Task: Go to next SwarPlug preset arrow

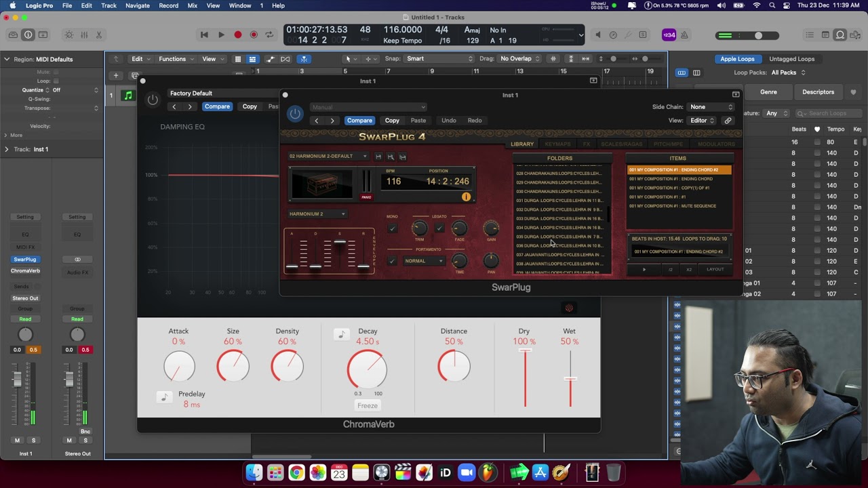Action: [332, 121]
